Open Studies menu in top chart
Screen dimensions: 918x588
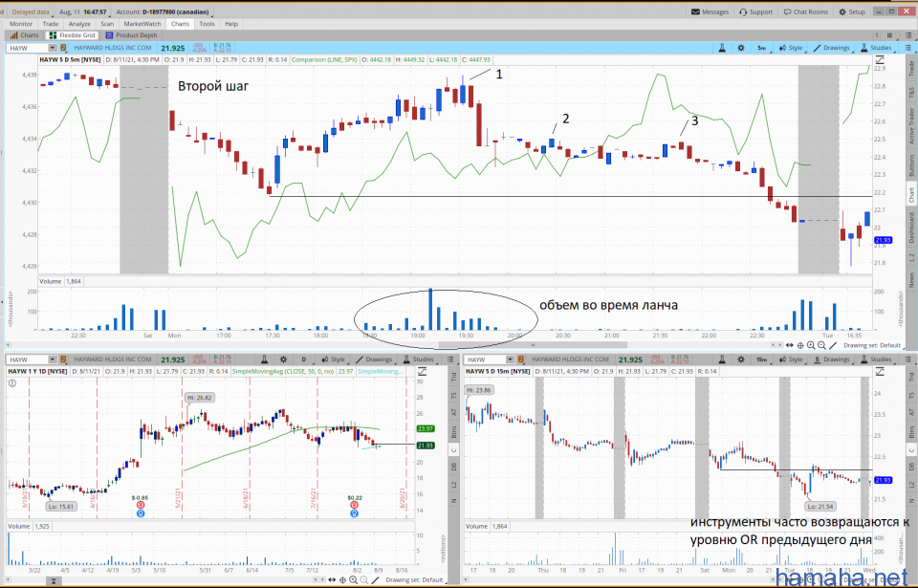pyautogui.click(x=876, y=48)
